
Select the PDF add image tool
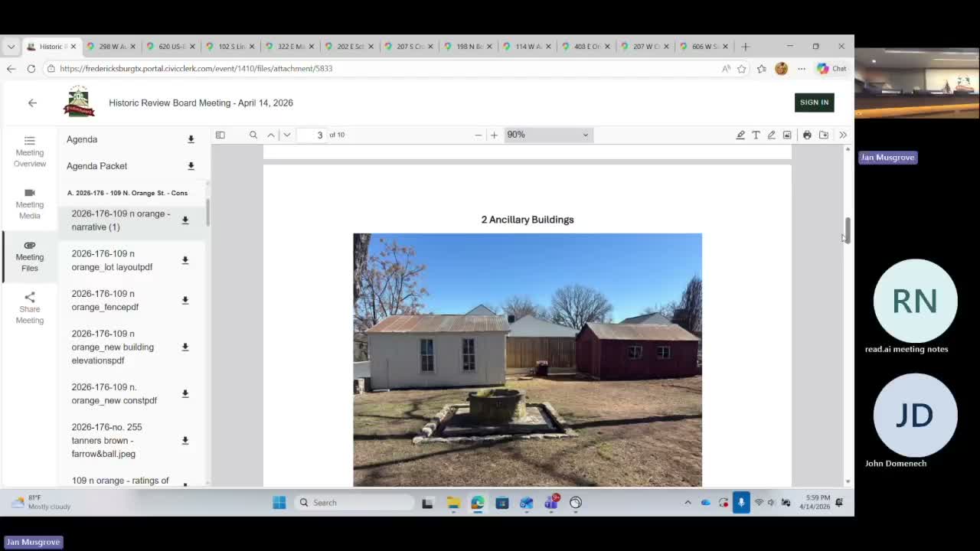[x=787, y=135]
